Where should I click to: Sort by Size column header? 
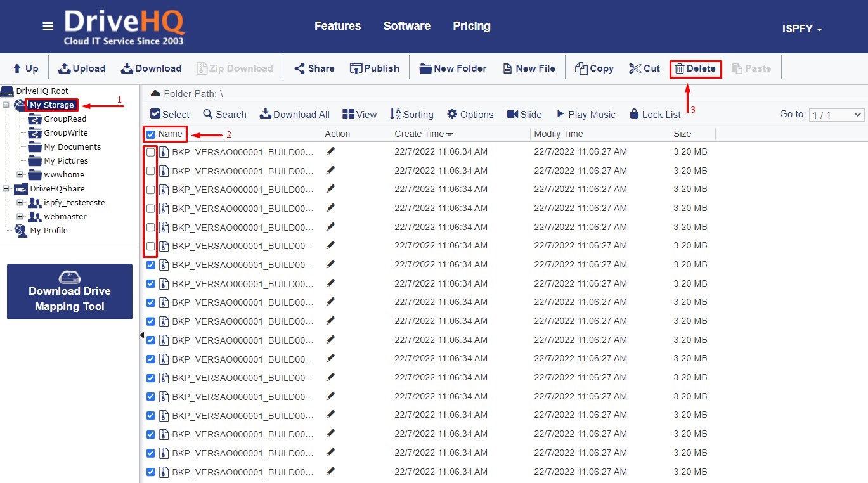pyautogui.click(x=682, y=134)
